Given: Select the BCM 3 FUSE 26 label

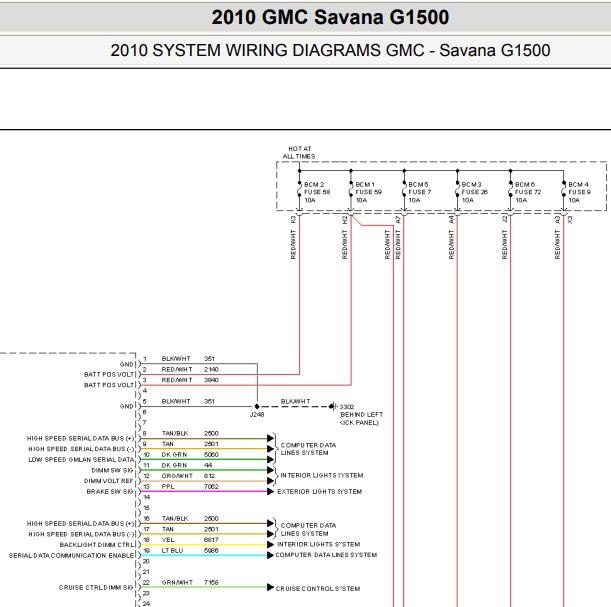Looking at the screenshot, I should (474, 192).
